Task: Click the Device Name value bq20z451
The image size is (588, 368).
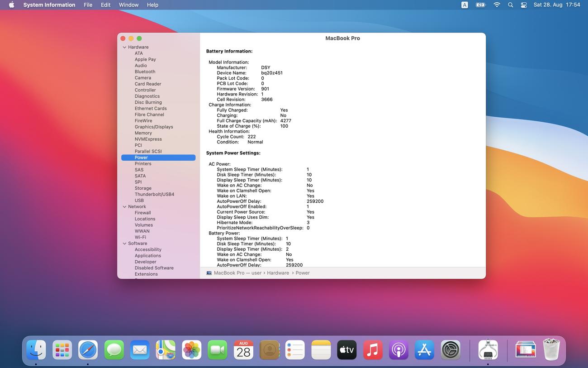Action: (x=272, y=73)
